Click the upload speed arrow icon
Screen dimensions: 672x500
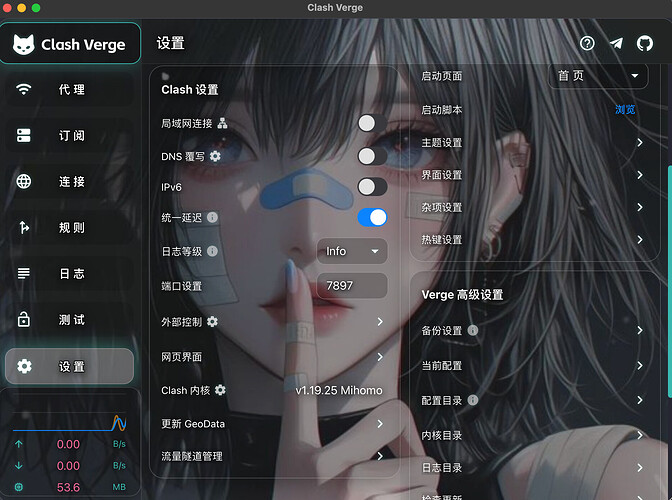pyautogui.click(x=18, y=444)
